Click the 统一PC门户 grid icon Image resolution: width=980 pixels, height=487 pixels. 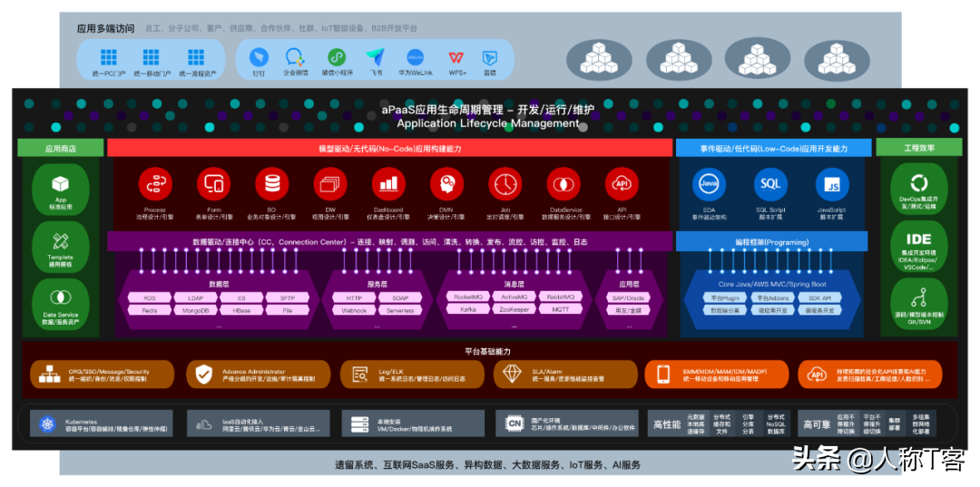(x=109, y=57)
